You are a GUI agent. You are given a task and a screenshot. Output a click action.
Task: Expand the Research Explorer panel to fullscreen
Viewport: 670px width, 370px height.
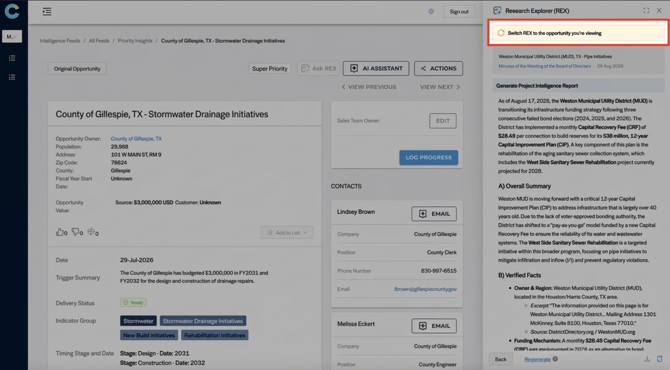click(x=646, y=11)
